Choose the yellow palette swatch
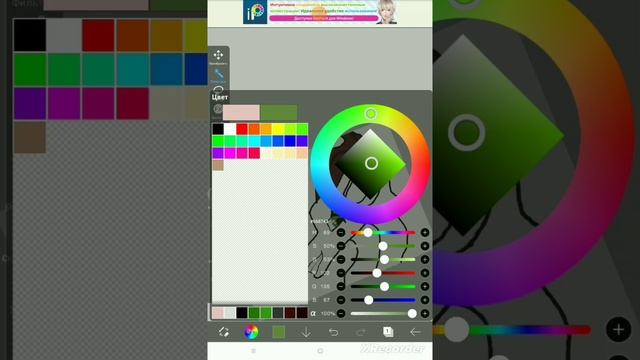Viewport: 640px width, 360px height. (278, 129)
